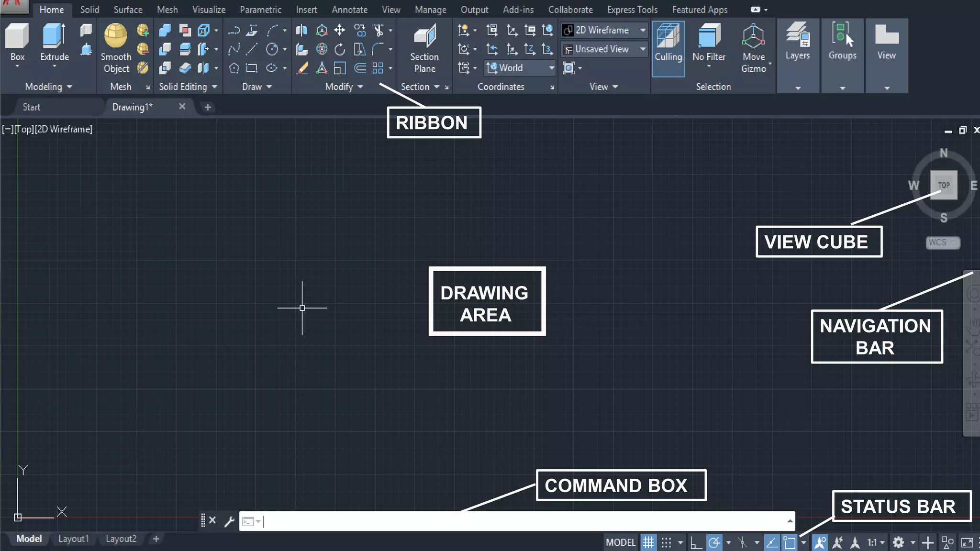
Task: Click the Copy tool icon in Modify
Action: [x=360, y=31]
